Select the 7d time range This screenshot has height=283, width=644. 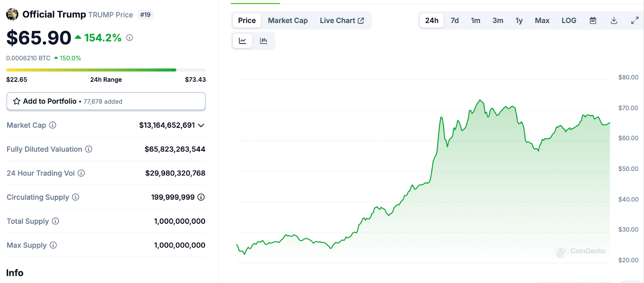tap(454, 21)
